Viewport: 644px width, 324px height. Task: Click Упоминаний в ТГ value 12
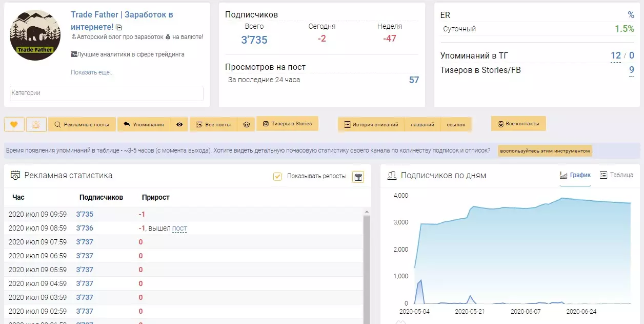[616, 55]
